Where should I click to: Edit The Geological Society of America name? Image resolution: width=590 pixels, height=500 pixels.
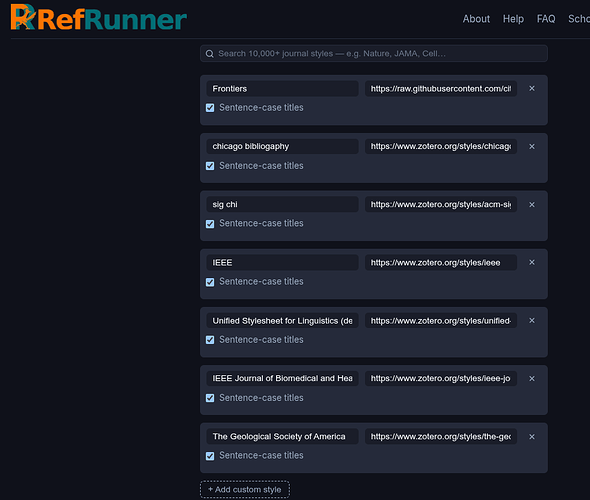282,436
